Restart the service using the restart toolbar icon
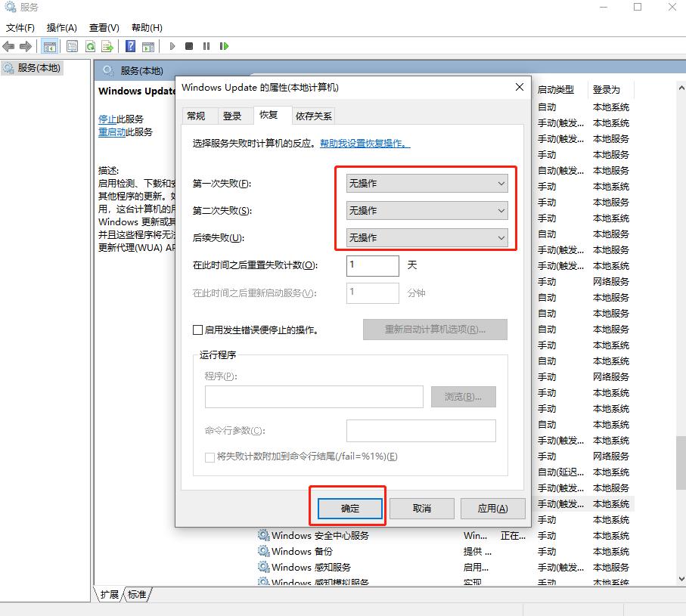The image size is (686, 616). click(224, 45)
